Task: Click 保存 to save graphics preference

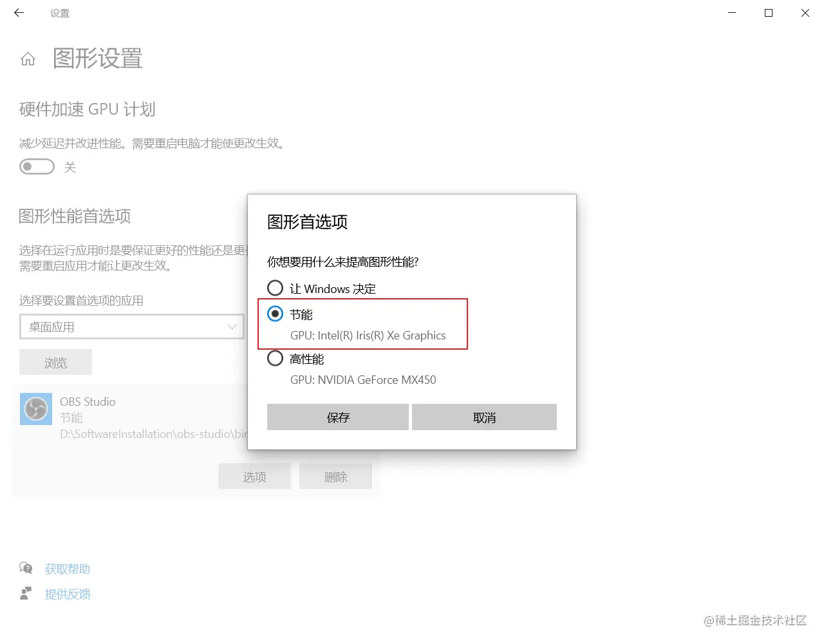Action: pyautogui.click(x=338, y=417)
